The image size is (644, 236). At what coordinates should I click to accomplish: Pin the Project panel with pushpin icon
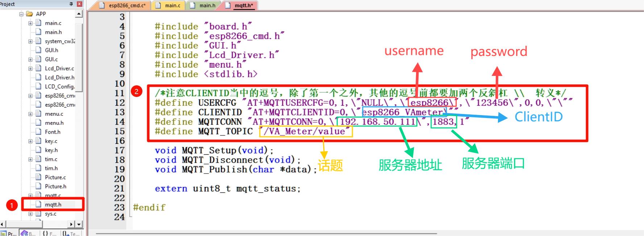pos(71,4)
